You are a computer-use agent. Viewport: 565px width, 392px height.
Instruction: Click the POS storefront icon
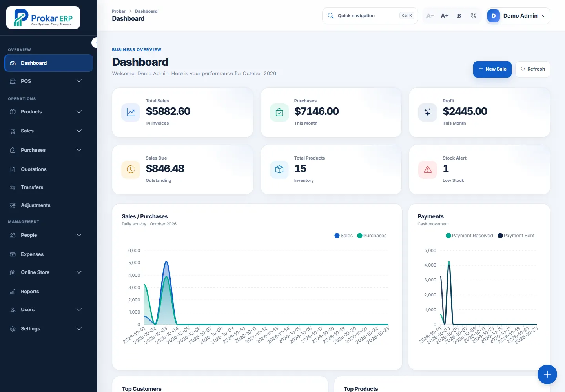click(13, 81)
